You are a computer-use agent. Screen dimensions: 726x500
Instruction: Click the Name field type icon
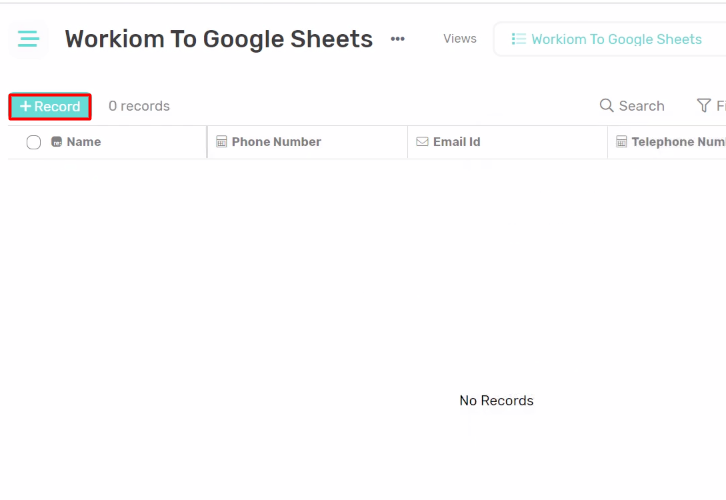56,142
